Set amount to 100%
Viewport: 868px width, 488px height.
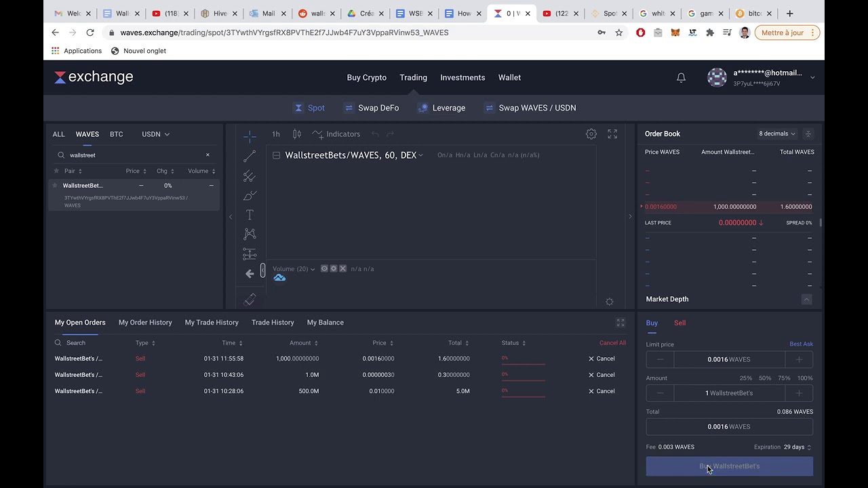pyautogui.click(x=805, y=378)
